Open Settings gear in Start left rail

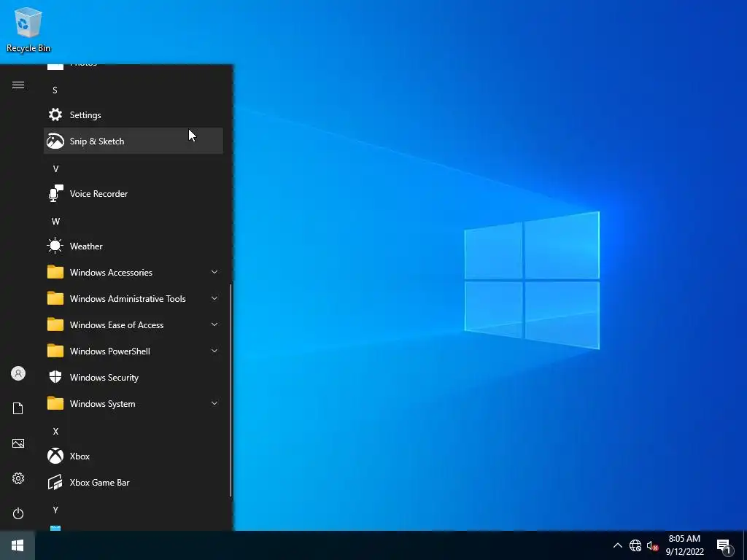(x=18, y=478)
